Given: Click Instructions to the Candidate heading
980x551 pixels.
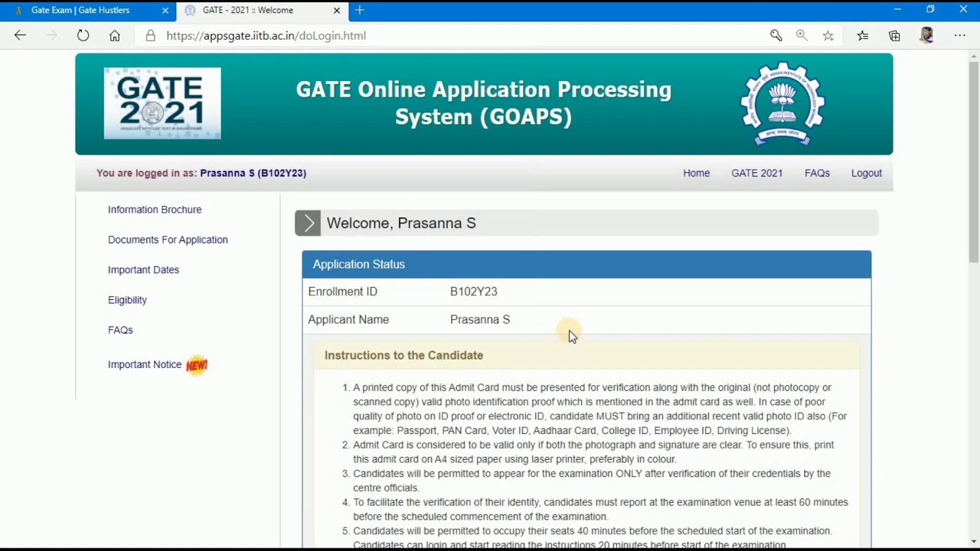Looking at the screenshot, I should click(403, 355).
